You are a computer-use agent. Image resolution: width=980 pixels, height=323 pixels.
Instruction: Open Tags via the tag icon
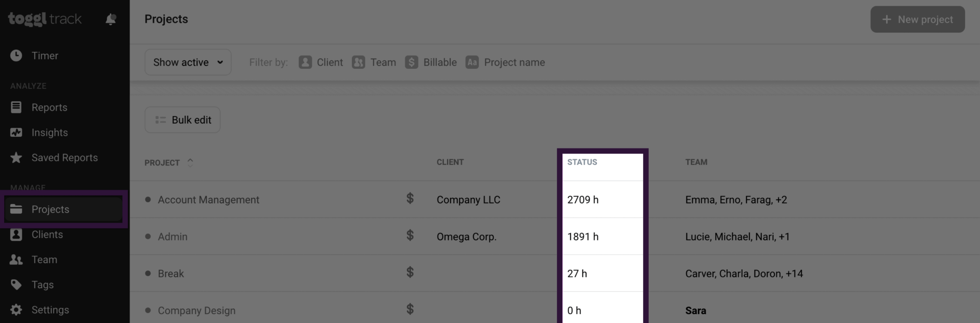(x=16, y=284)
